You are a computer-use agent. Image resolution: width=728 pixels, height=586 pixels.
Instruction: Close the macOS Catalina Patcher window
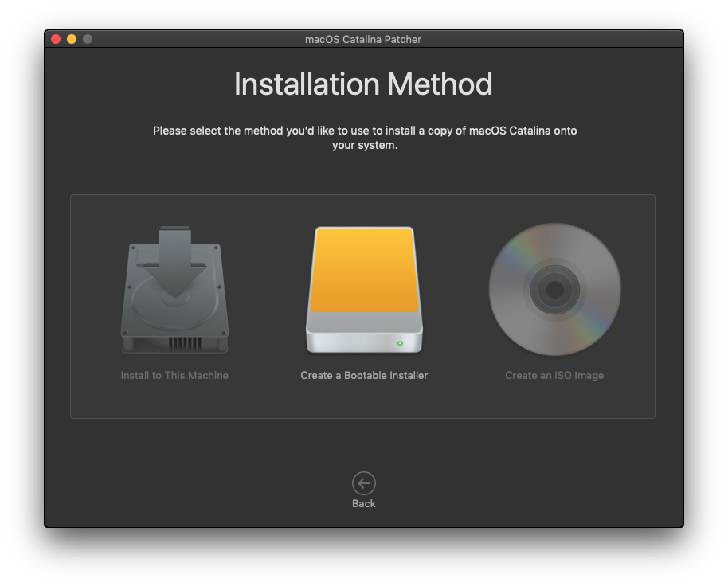(56, 39)
